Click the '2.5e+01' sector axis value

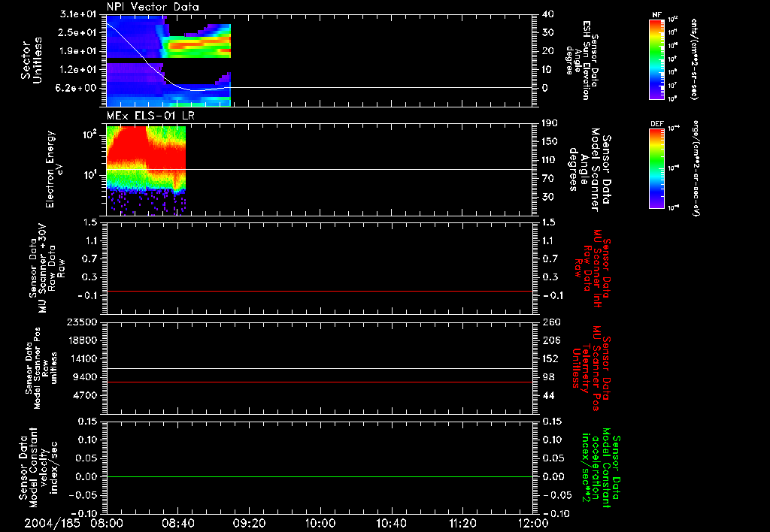(x=77, y=32)
